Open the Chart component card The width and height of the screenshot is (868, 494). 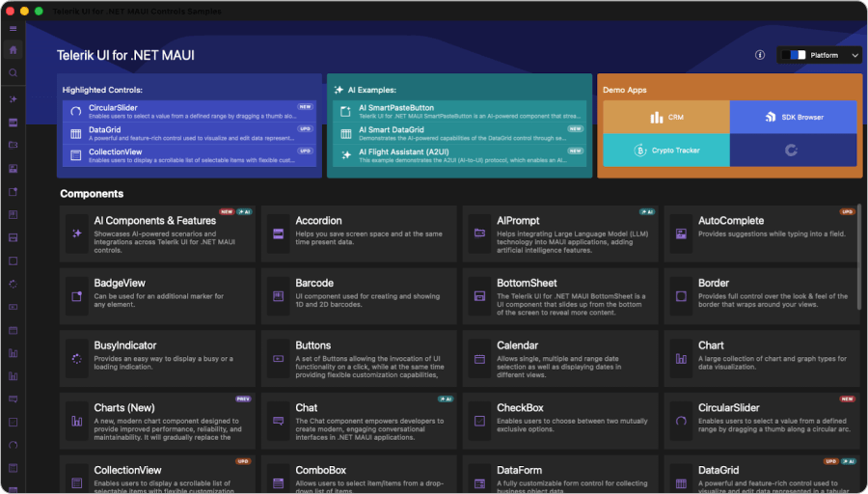[x=761, y=359]
